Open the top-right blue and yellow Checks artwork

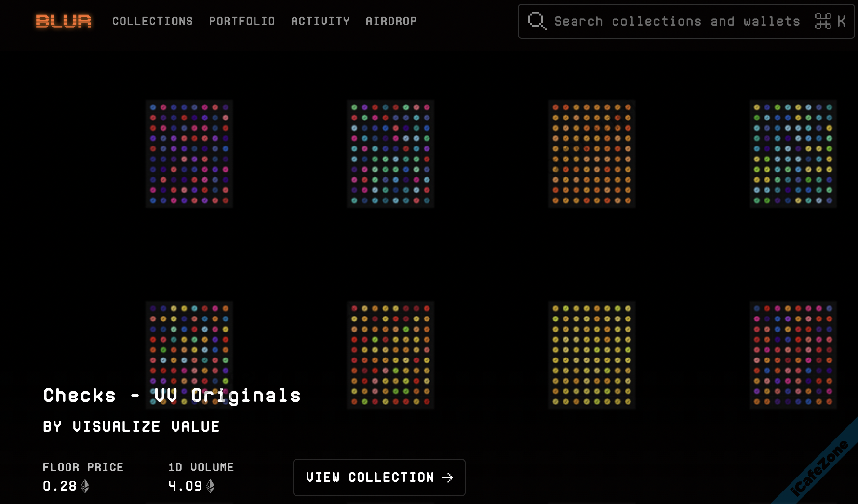pos(792,154)
